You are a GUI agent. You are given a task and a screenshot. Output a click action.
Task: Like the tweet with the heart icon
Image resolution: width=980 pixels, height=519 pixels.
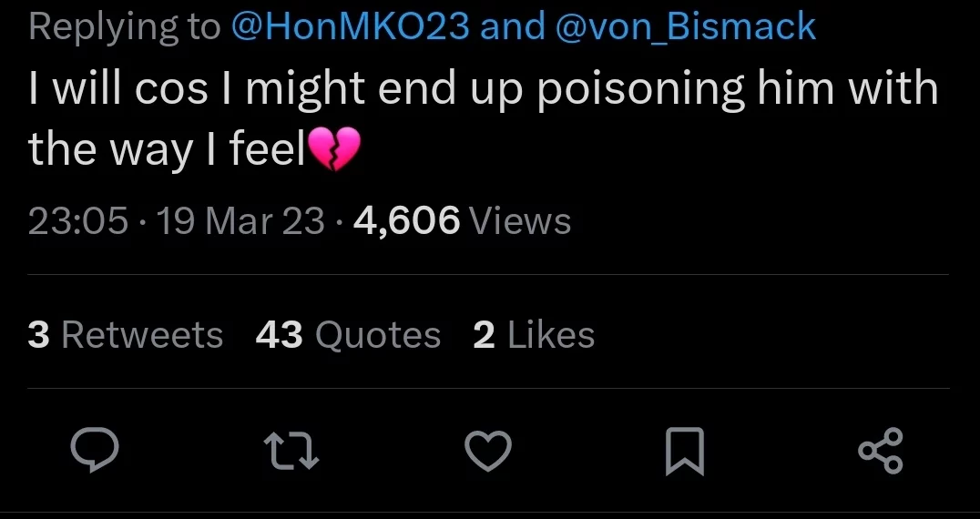(488, 451)
